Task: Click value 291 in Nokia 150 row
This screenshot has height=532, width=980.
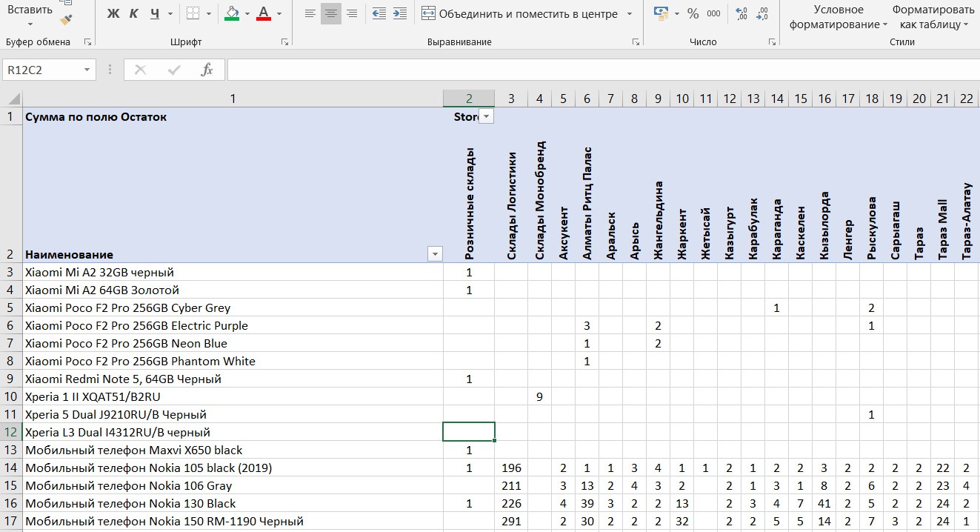Action: 511,522
